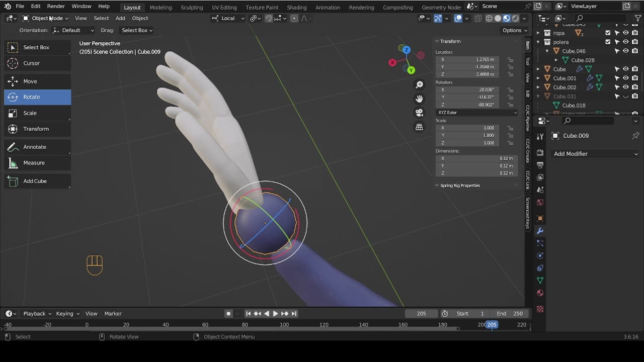The height and width of the screenshot is (362, 644).
Task: Toggle camera view with the camera icon
Action: pos(419,113)
